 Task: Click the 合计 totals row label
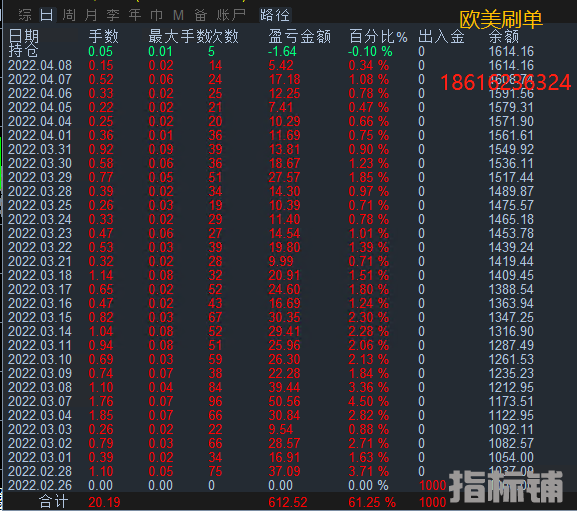pos(54,502)
